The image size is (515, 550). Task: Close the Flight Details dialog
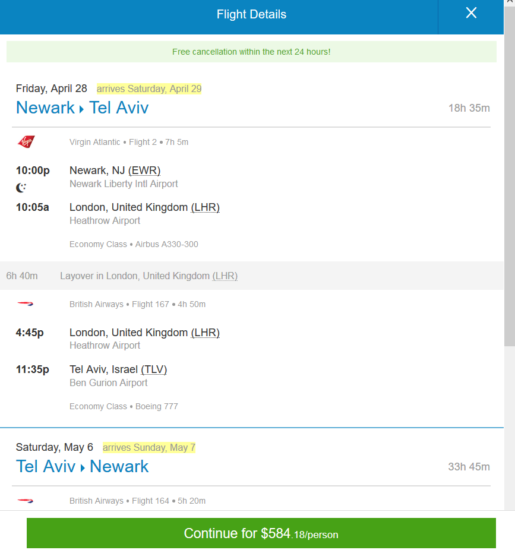click(471, 13)
